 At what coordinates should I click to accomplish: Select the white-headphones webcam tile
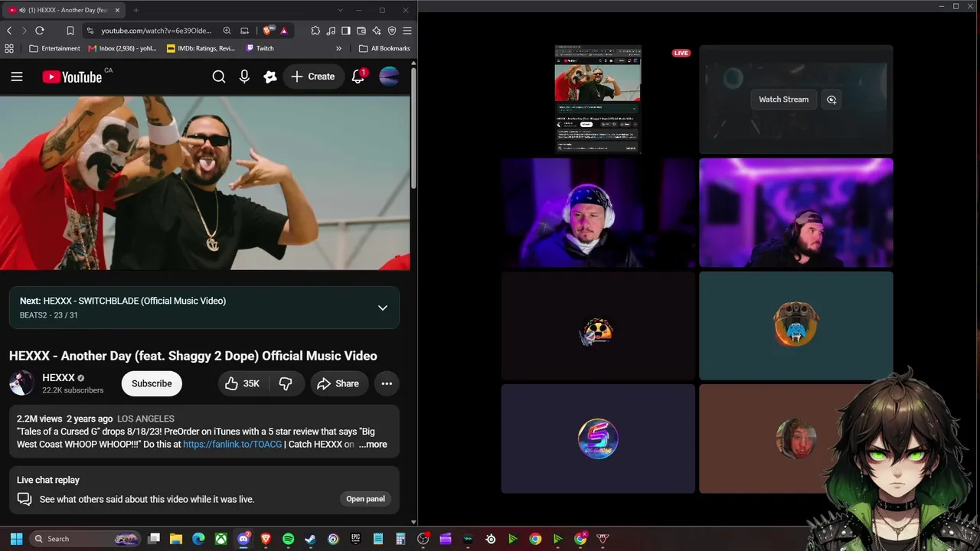tap(598, 213)
